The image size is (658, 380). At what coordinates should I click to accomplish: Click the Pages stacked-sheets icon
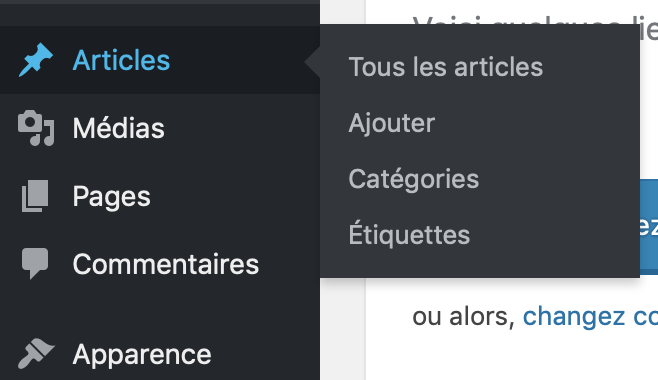click(x=35, y=196)
